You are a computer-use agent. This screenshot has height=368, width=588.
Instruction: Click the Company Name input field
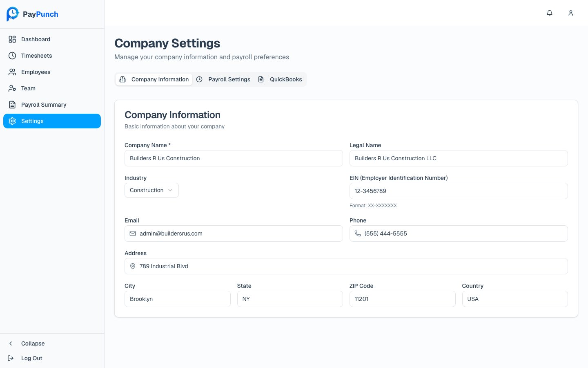click(x=234, y=158)
